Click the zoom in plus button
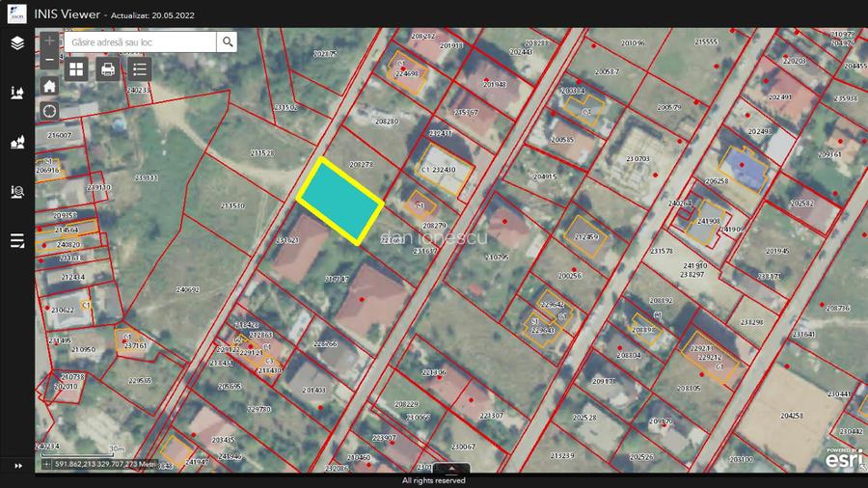The width and height of the screenshot is (868, 488). pyautogui.click(x=50, y=41)
